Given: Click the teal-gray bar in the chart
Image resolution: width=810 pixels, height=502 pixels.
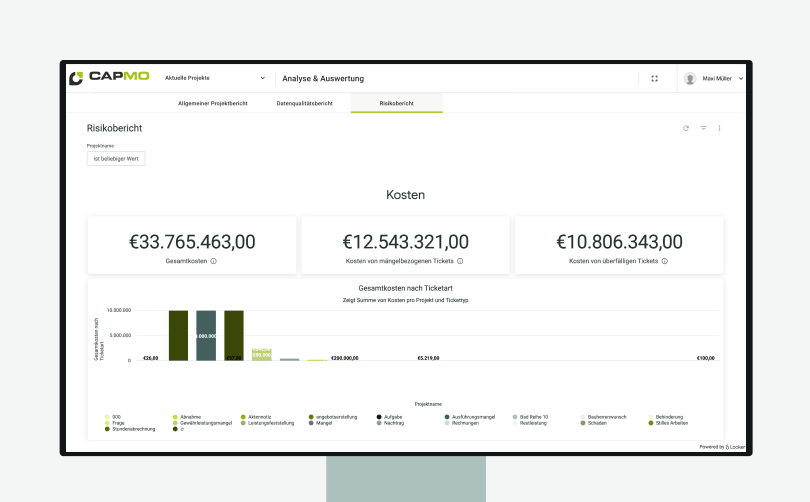Looking at the screenshot, I should pyautogui.click(x=206, y=335).
